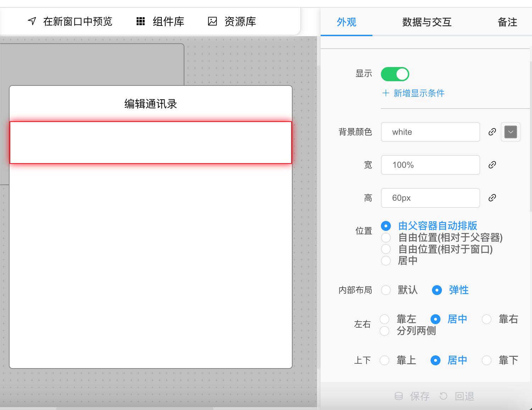Viewport: 532px width, 410px height.
Task: Select 自由位置(相对于父容器) radio
Action: [386, 238]
